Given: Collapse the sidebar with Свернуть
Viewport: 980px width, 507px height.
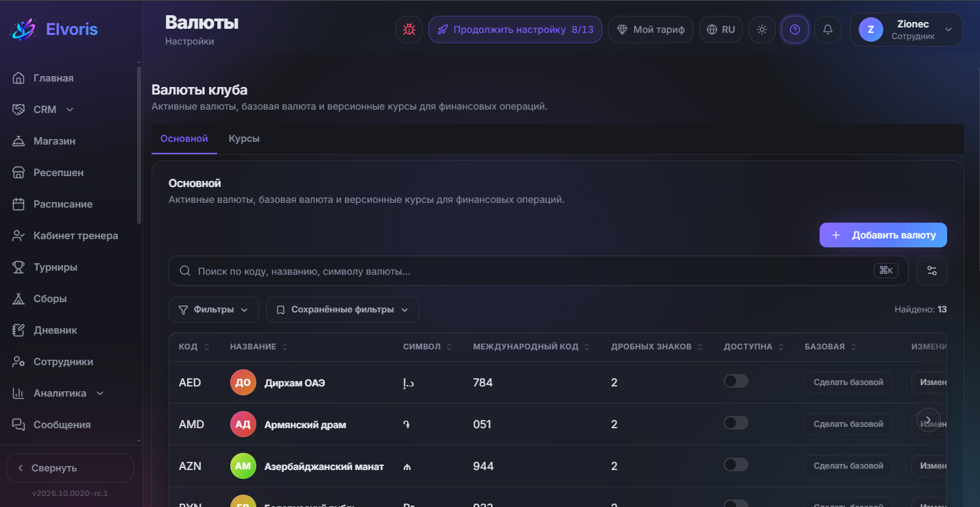Looking at the screenshot, I should coord(70,468).
